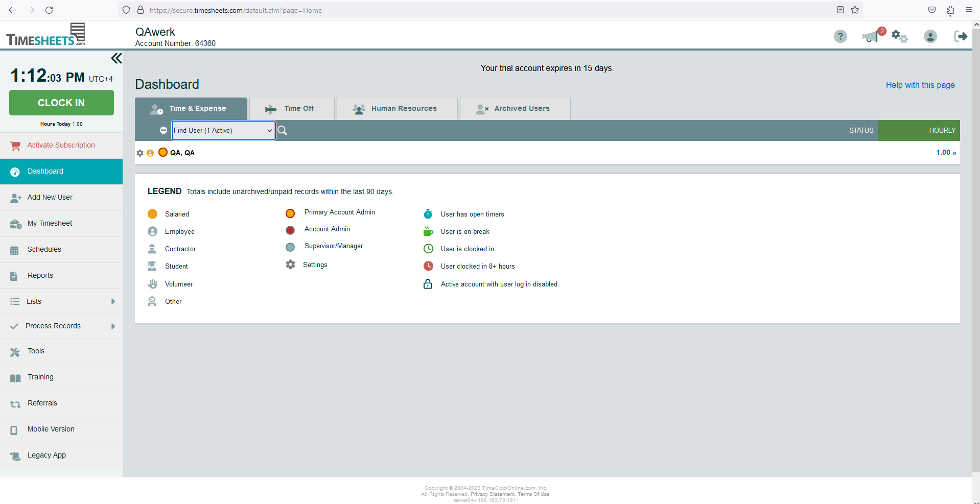The height and width of the screenshot is (504, 980).
Task: Open Referrals in sidebar
Action: [61, 403]
